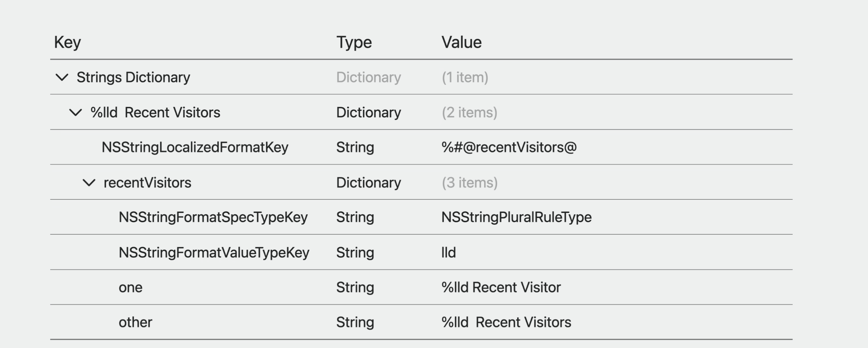Screen dimensions: 868x348
Task: Select the recentVisitors key label
Action: pos(147,183)
